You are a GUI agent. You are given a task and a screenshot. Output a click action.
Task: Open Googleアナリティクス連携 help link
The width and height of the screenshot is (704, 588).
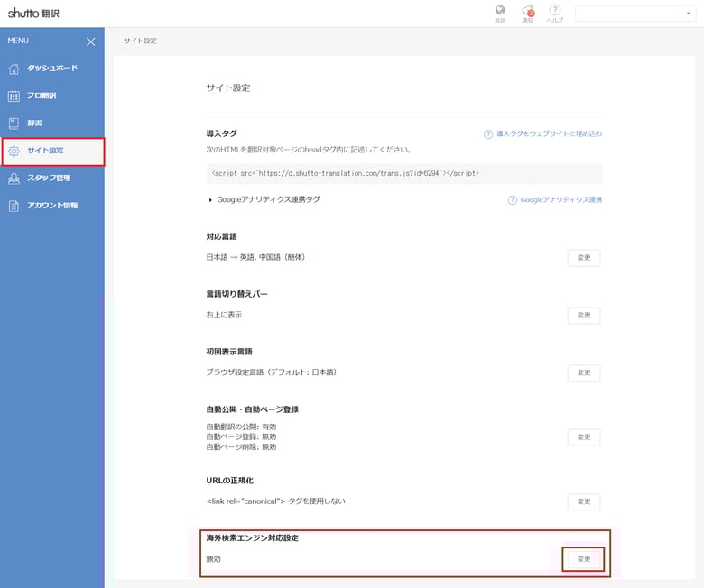561,200
